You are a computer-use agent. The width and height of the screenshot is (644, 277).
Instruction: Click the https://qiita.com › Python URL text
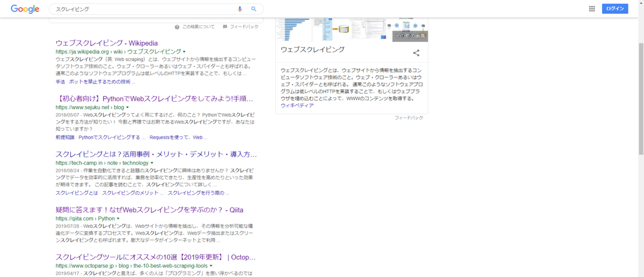(x=85, y=219)
